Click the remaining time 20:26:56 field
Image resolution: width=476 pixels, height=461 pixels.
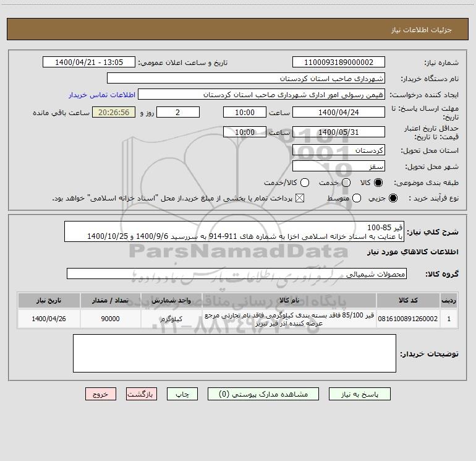point(114,112)
